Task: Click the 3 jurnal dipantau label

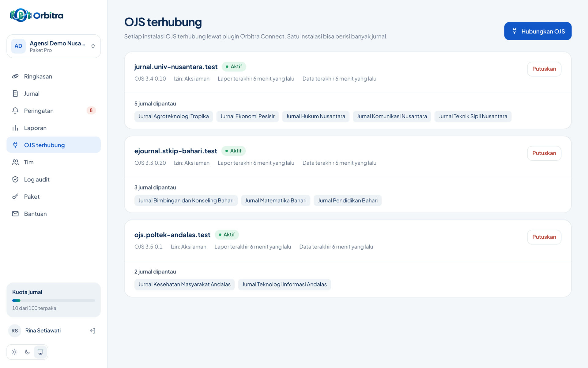Action: tap(155, 187)
